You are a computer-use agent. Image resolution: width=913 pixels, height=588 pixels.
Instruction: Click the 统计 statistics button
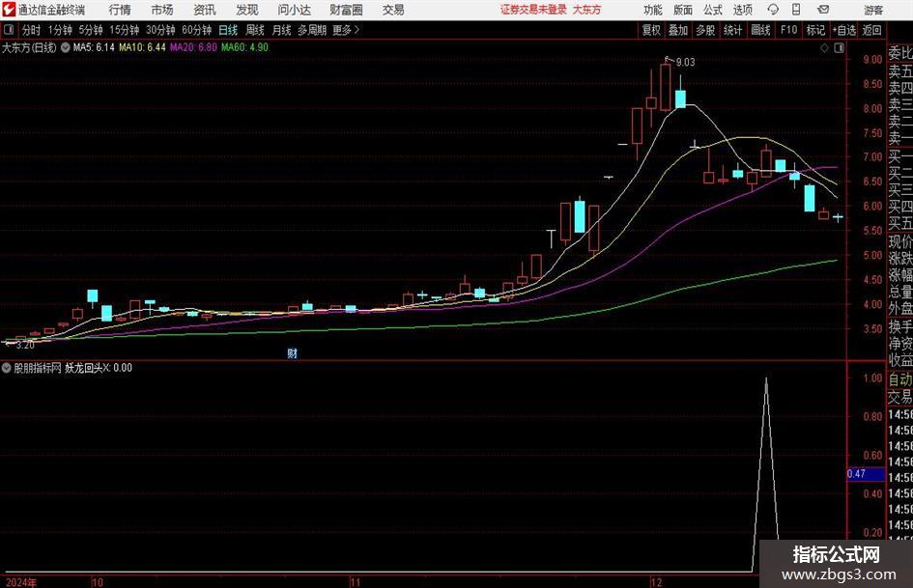coord(732,30)
